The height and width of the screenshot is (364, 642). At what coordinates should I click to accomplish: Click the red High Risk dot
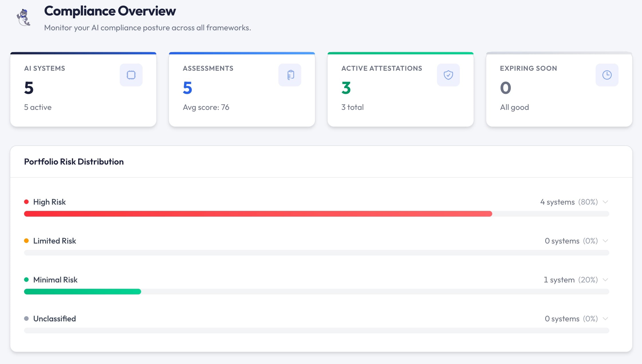(26, 202)
